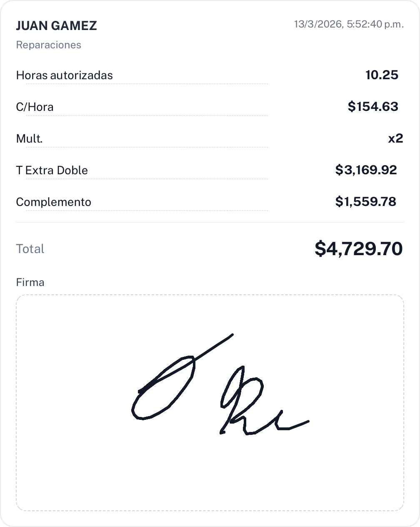Select the $1,559.78 complemento amount
420x527 pixels.
click(365, 202)
